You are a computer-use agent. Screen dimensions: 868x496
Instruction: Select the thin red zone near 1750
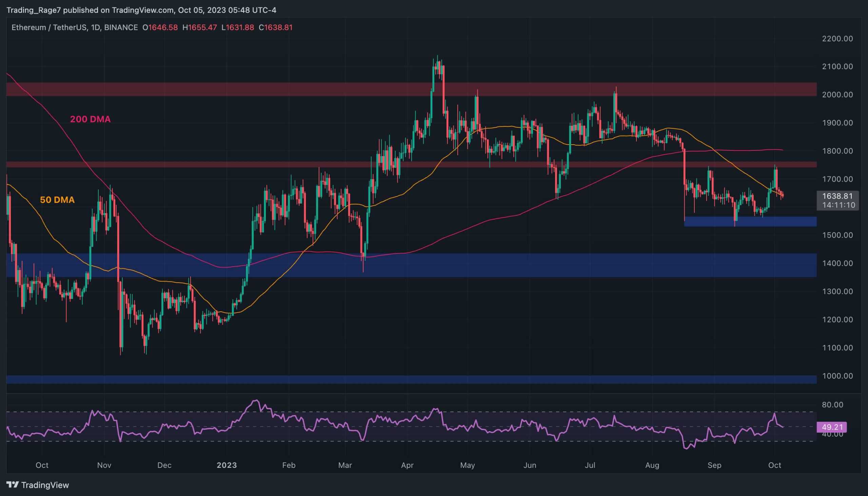click(412, 165)
